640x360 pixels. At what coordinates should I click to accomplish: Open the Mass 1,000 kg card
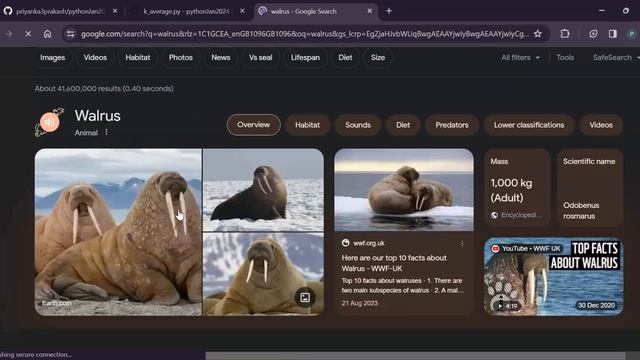(517, 187)
